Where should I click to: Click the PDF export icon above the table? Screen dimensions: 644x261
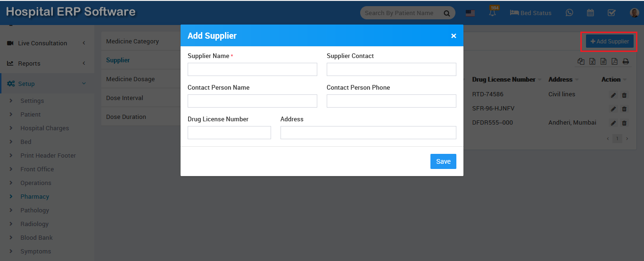(614, 61)
